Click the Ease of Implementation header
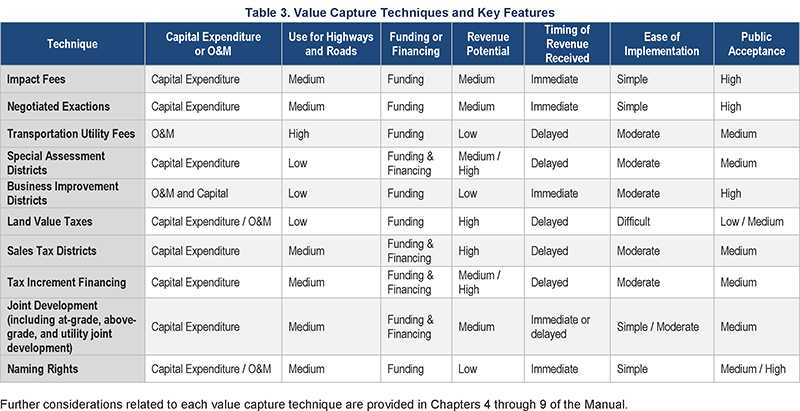 pyautogui.click(x=662, y=44)
